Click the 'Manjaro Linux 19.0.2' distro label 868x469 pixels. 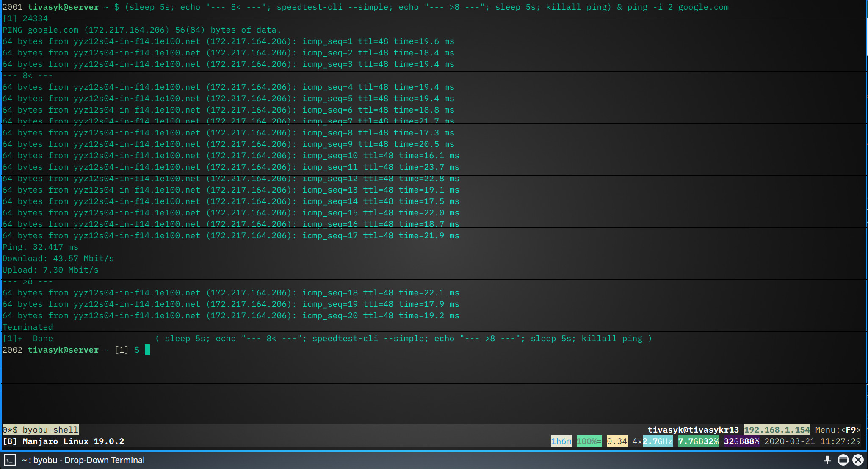(x=73, y=441)
